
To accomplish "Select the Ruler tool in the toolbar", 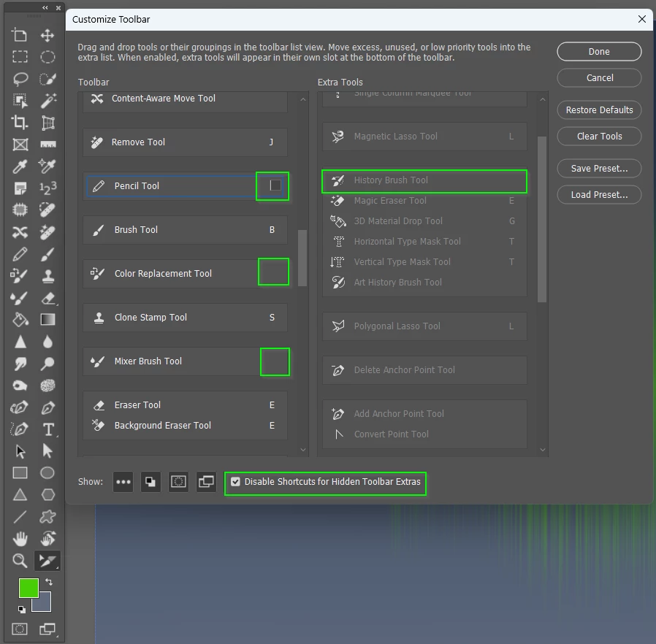I will [x=48, y=145].
